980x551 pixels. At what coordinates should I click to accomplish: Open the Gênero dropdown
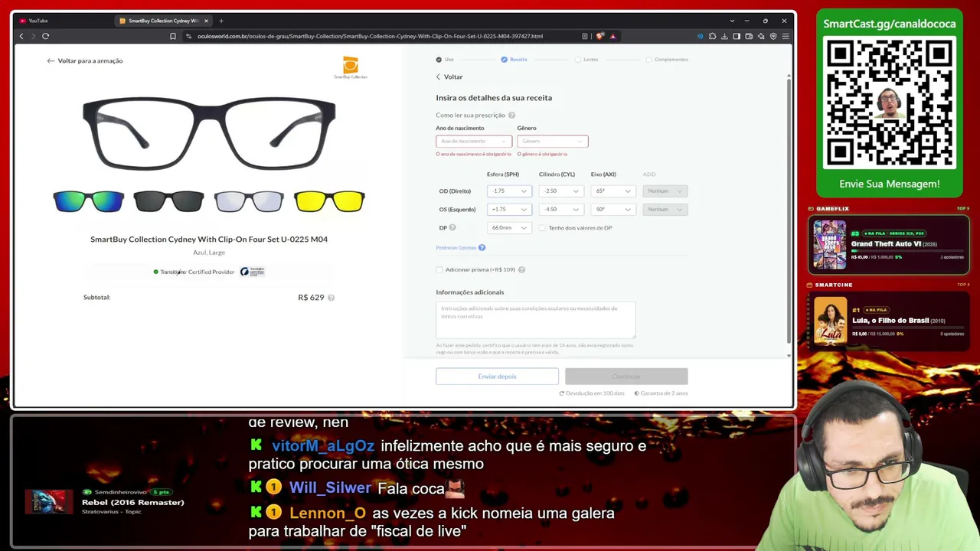(x=553, y=141)
